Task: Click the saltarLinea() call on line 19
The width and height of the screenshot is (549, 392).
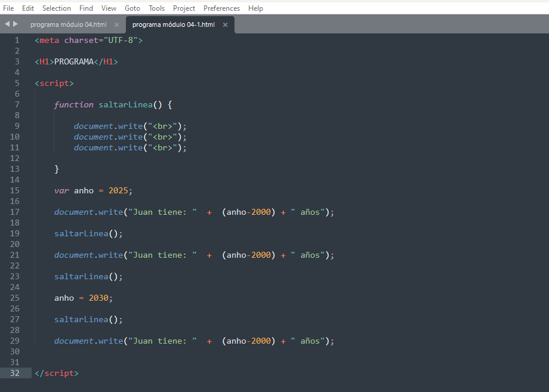Action: point(88,233)
